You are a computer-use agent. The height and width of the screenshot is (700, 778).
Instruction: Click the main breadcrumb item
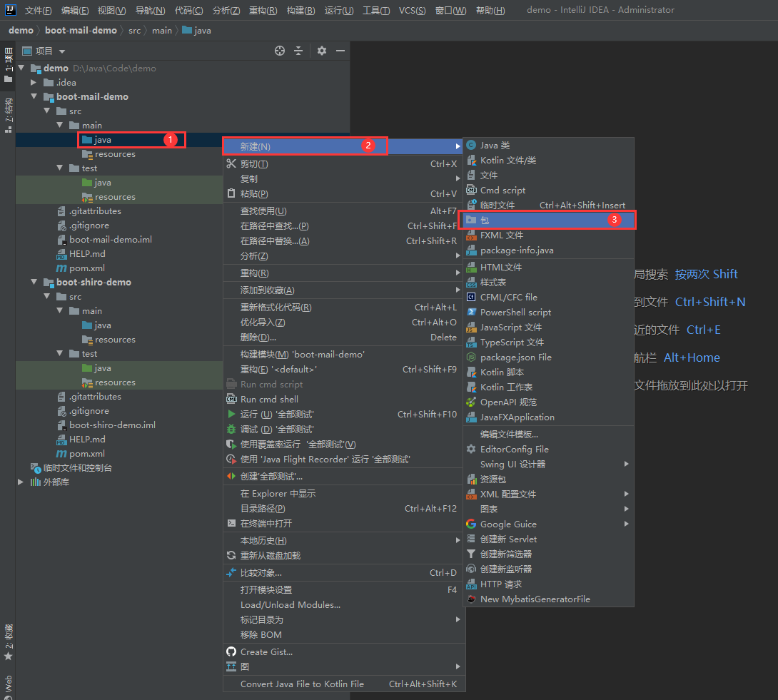point(162,30)
